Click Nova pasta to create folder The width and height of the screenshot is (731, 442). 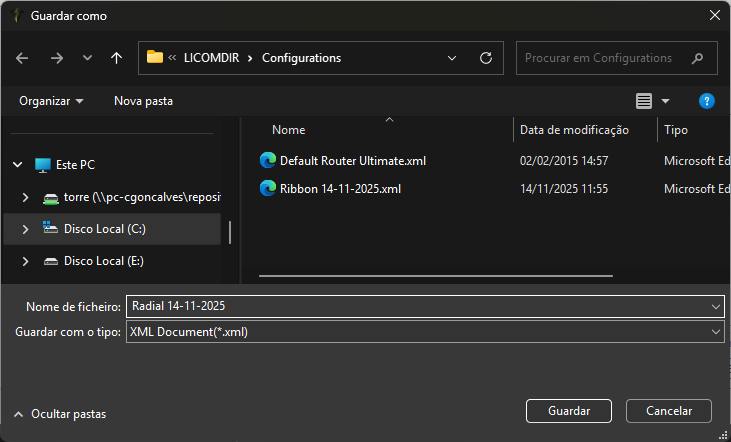143,101
